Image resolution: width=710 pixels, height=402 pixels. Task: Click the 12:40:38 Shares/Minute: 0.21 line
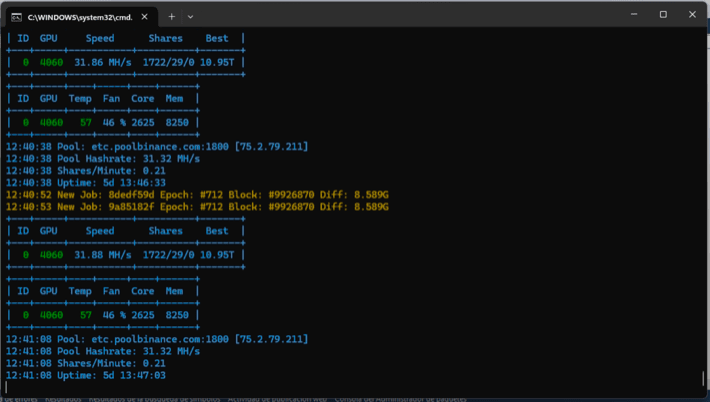point(86,171)
